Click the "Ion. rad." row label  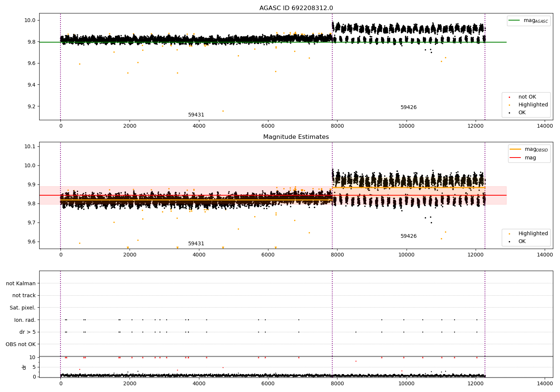click(x=25, y=320)
